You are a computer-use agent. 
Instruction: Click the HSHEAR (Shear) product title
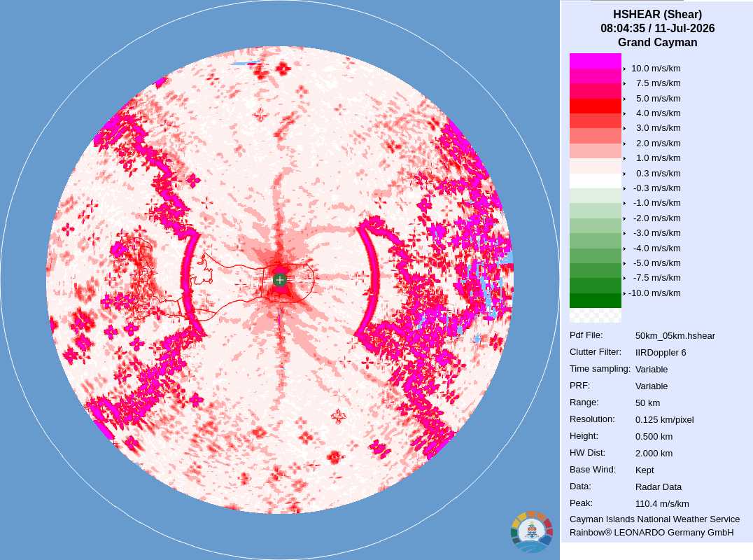point(657,15)
